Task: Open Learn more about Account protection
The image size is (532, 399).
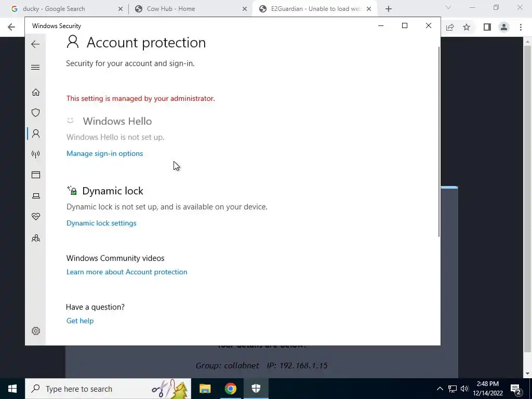Action: coord(127,272)
